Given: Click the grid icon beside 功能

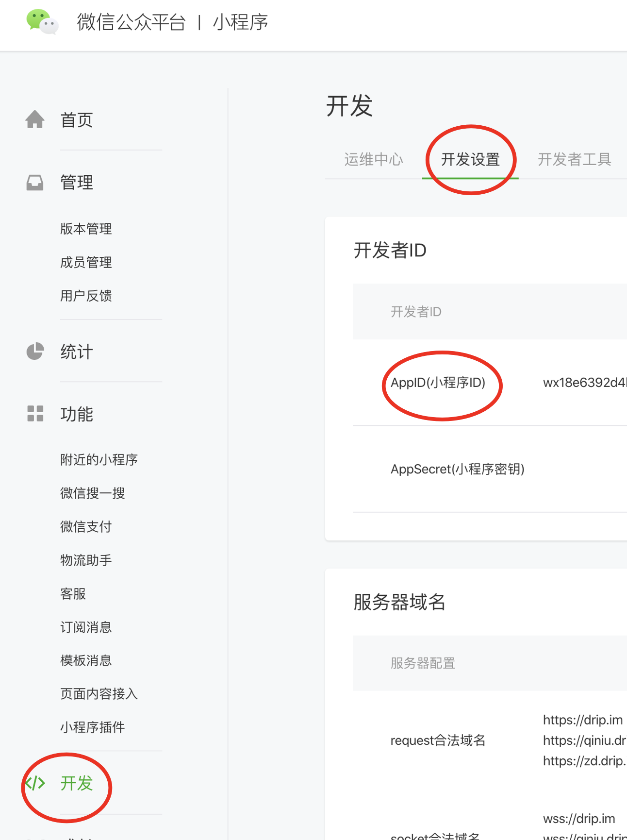Looking at the screenshot, I should point(35,414).
